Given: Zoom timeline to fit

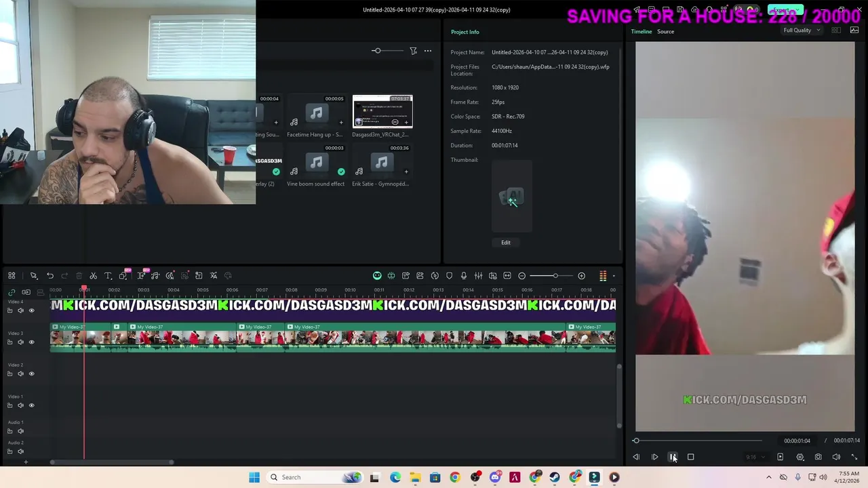Looking at the screenshot, I should click(507, 276).
